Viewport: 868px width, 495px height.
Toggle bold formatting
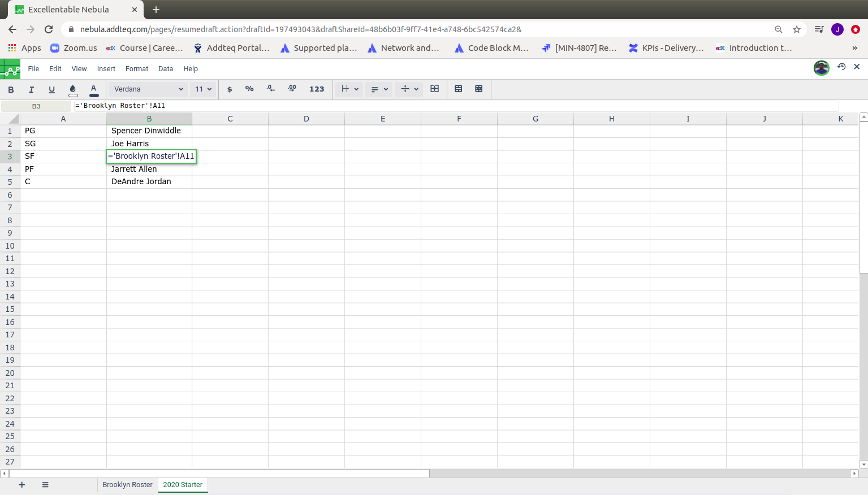pyautogui.click(x=11, y=89)
